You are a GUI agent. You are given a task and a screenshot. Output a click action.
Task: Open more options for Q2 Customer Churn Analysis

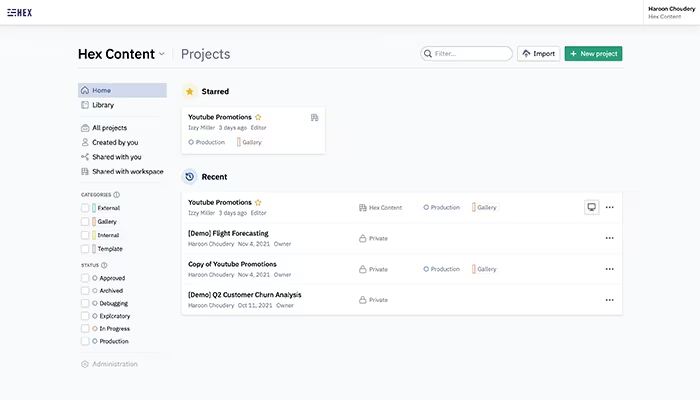point(609,300)
